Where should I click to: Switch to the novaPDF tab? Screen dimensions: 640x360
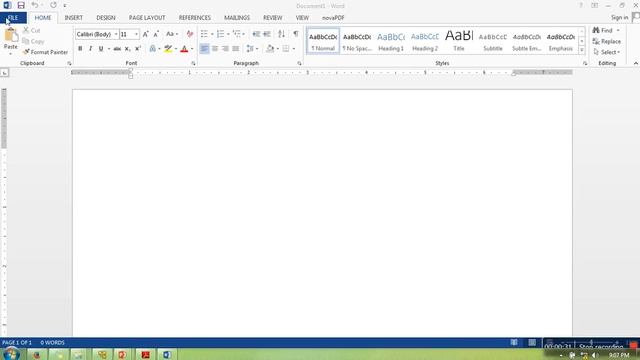coord(333,18)
